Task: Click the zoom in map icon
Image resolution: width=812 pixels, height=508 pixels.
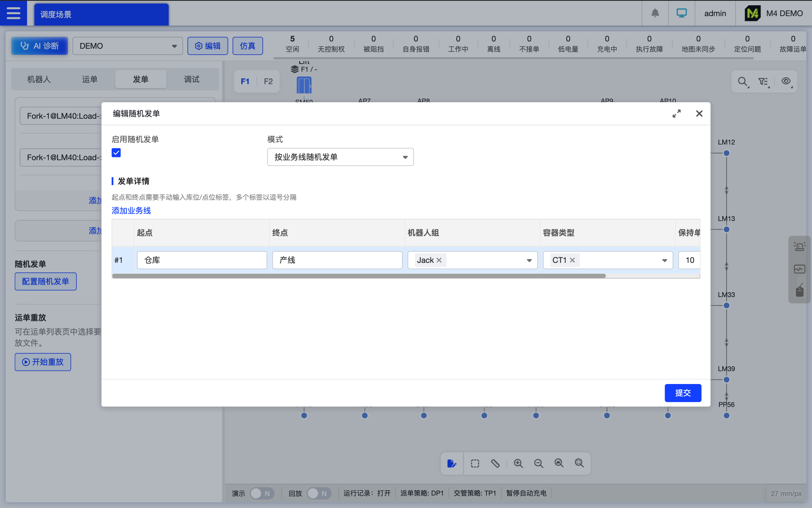Action: 518,463
